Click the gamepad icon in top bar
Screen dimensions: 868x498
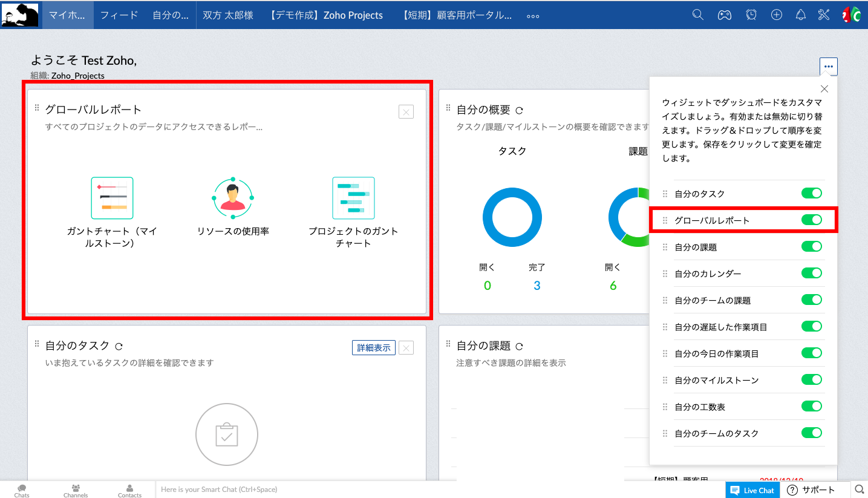click(724, 15)
